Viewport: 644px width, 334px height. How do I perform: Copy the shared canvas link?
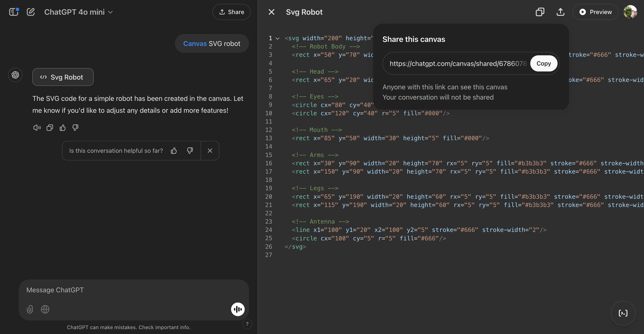tap(544, 63)
